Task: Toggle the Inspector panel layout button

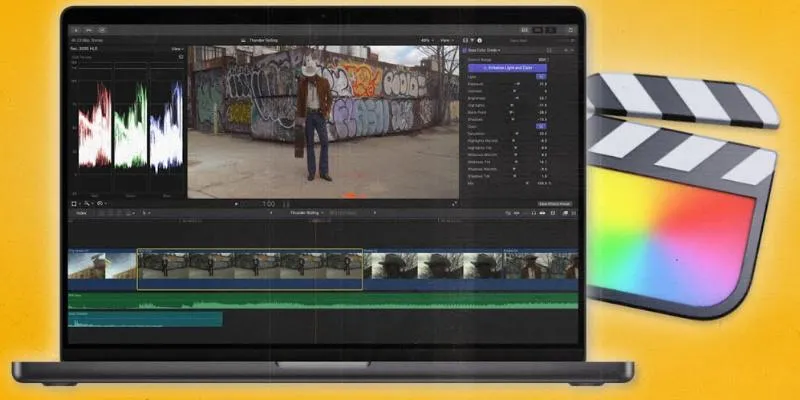Action: [551, 30]
